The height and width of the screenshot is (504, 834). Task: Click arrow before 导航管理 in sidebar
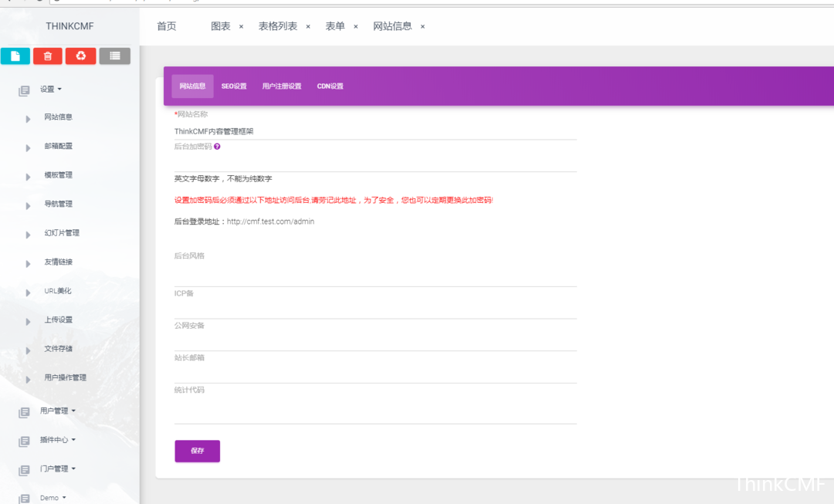(x=29, y=206)
